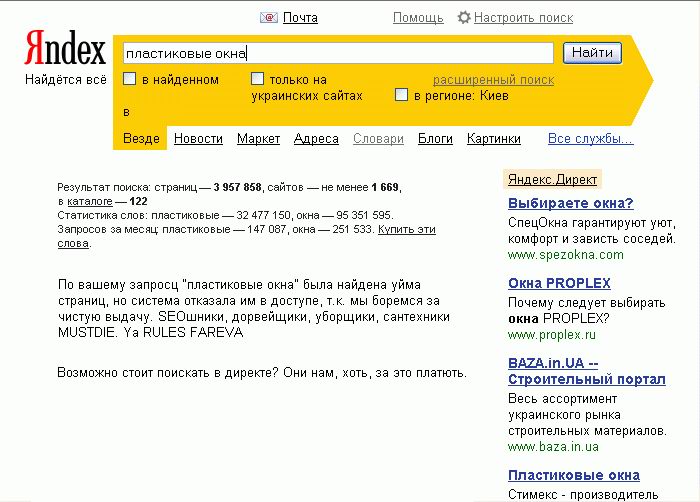Image resolution: width=700 pixels, height=502 pixels.
Task: Open the Маркет tab
Action: pyautogui.click(x=258, y=139)
